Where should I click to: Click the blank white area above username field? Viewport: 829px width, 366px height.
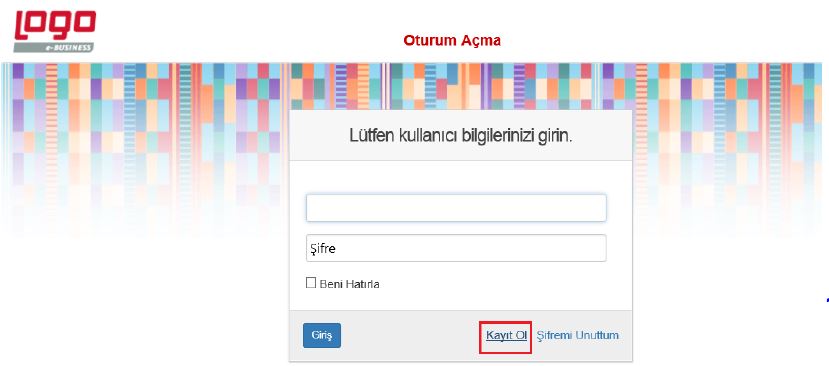tap(460, 177)
